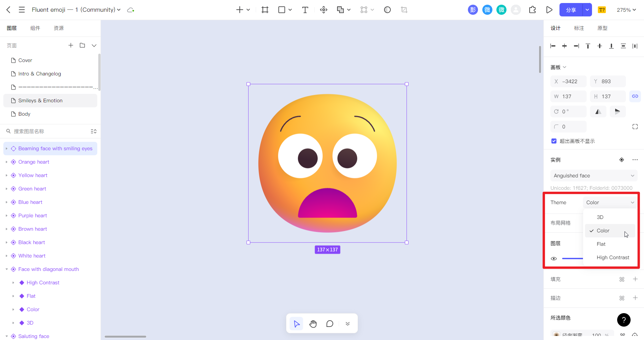Click the blue share button
The width and height of the screenshot is (644, 340).
pos(571,10)
